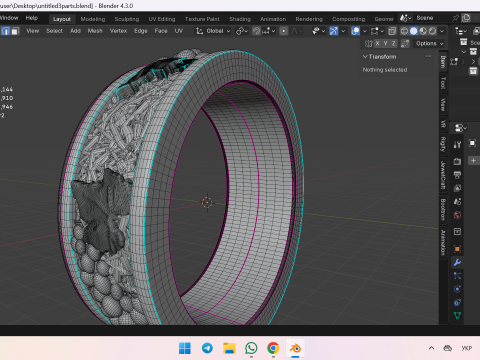
Task: Open Telegram from the taskbar
Action: (207, 348)
